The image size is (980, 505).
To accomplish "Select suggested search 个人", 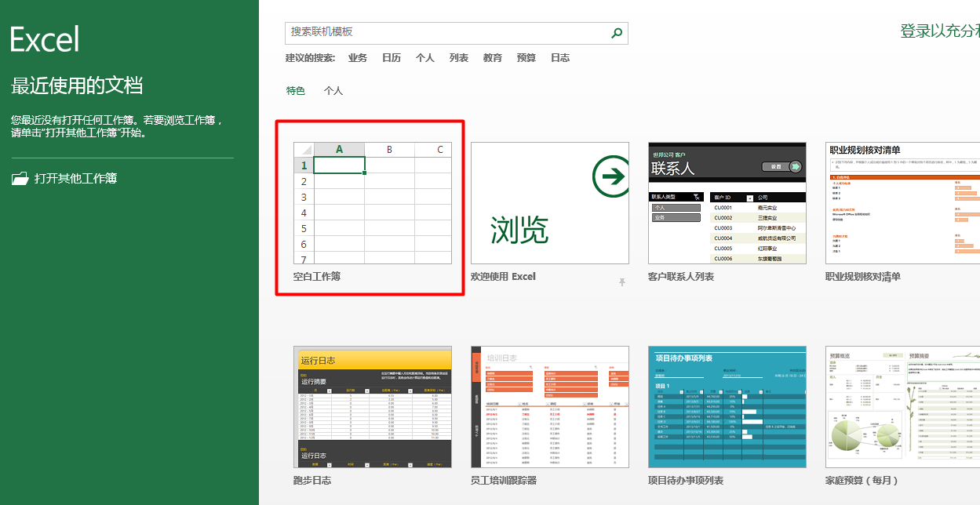I will tap(425, 58).
